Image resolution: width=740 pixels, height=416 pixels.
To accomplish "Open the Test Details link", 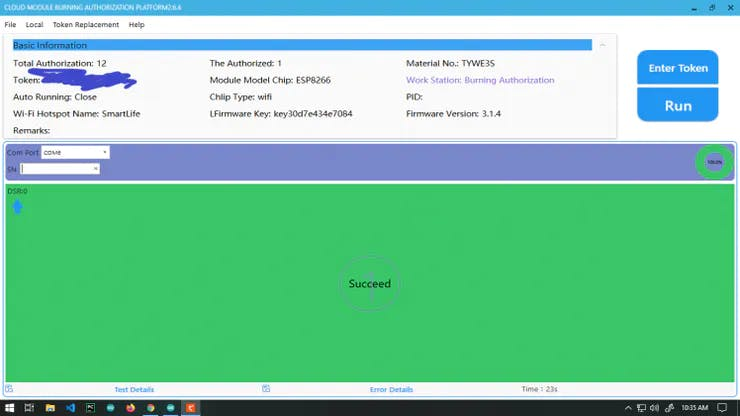I will pos(134,390).
